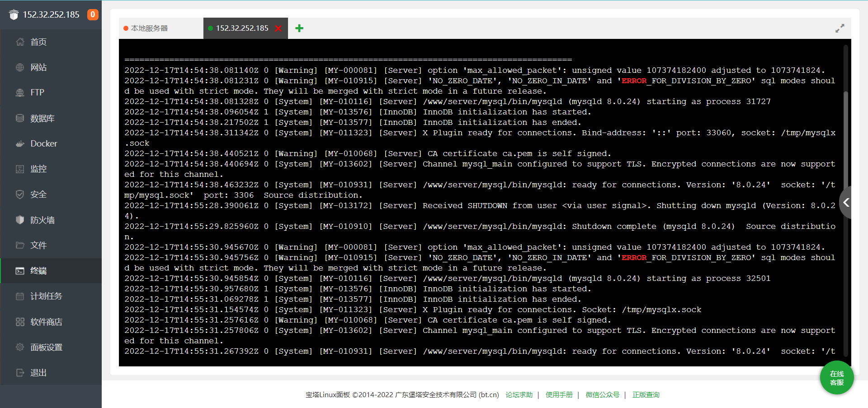The height and width of the screenshot is (408, 868).
Task: Open 监控 menu item
Action: [x=51, y=169]
